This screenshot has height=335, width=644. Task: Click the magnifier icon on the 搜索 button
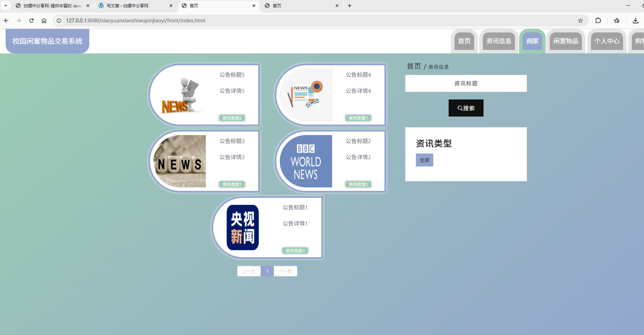tap(460, 108)
